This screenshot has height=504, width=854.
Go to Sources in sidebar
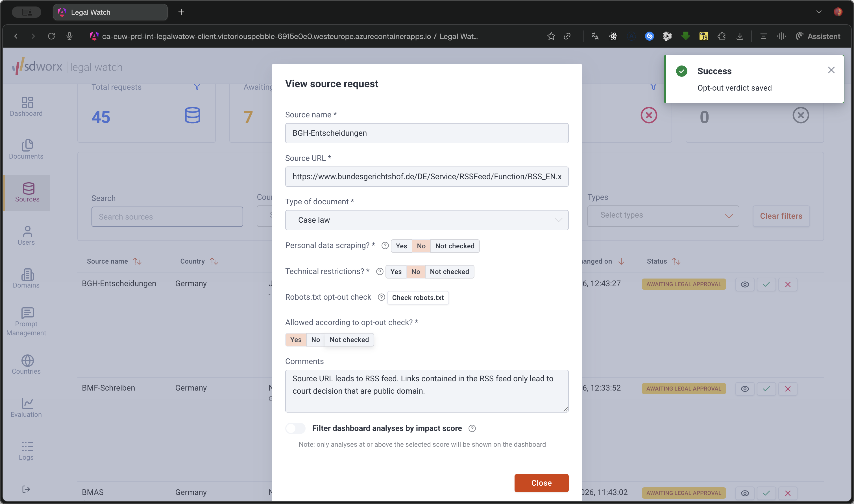click(x=27, y=192)
